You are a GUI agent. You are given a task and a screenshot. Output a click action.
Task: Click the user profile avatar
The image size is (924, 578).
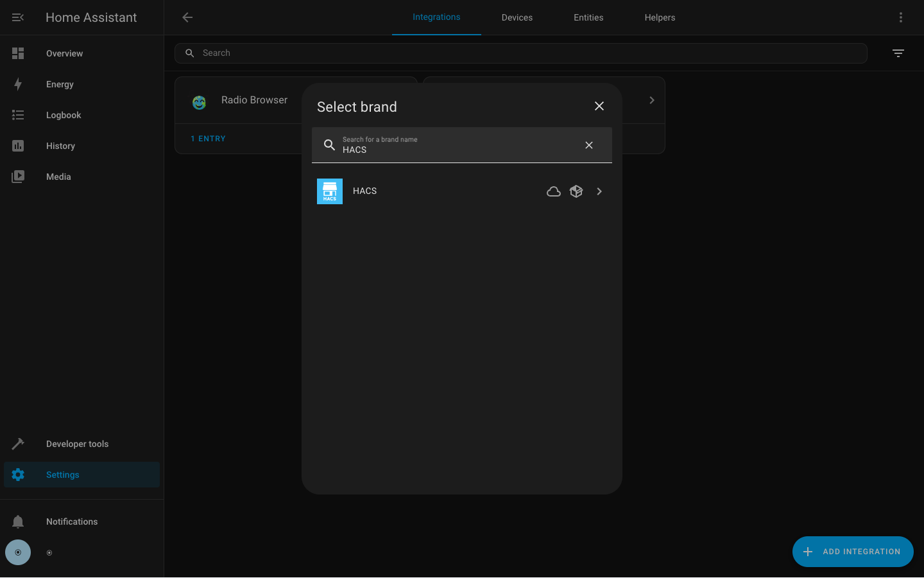click(x=18, y=552)
